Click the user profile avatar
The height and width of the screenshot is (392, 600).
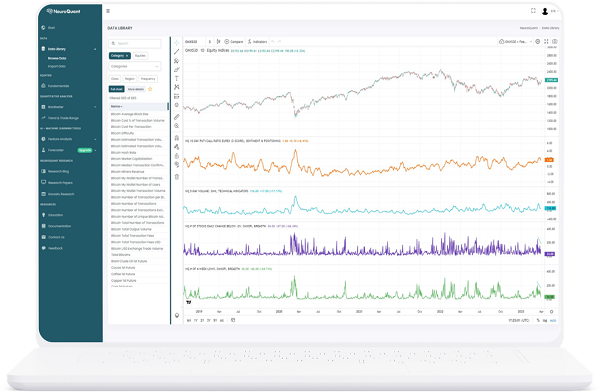pyautogui.click(x=545, y=11)
